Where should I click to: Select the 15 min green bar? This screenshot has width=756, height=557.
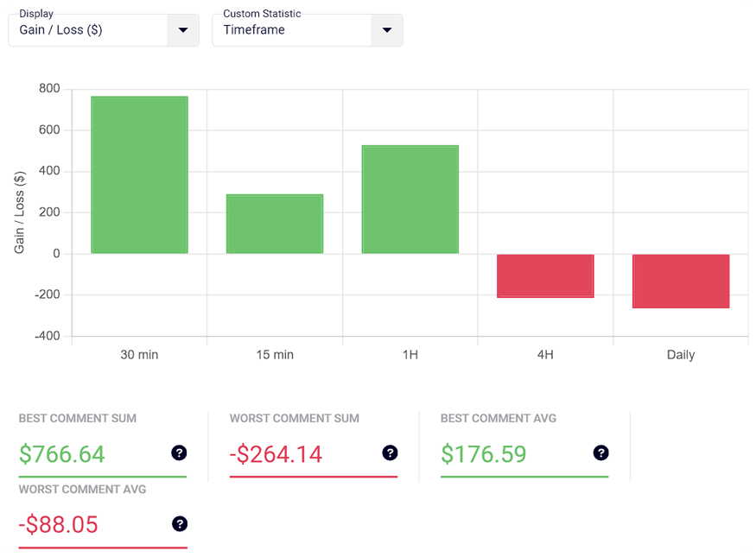point(275,224)
